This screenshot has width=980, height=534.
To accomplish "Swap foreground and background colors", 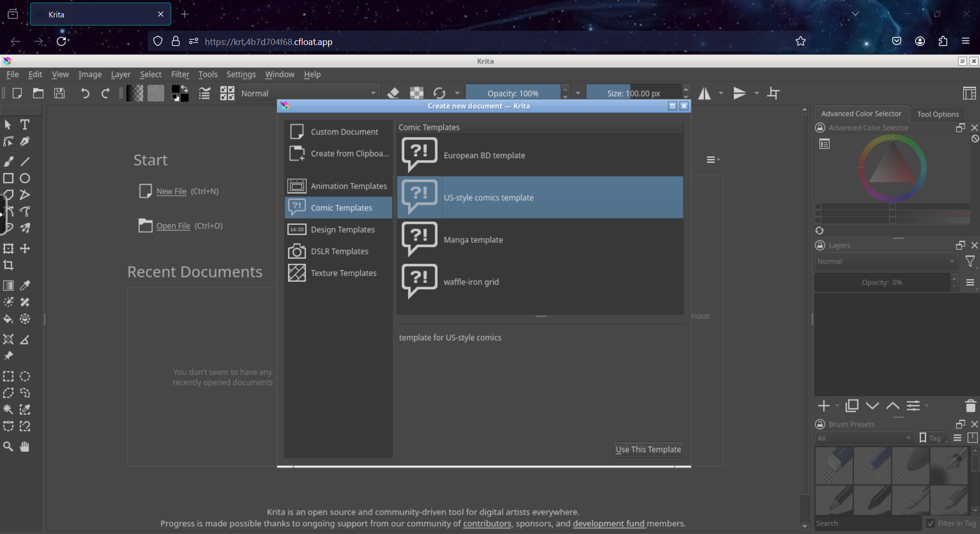I will [185, 89].
